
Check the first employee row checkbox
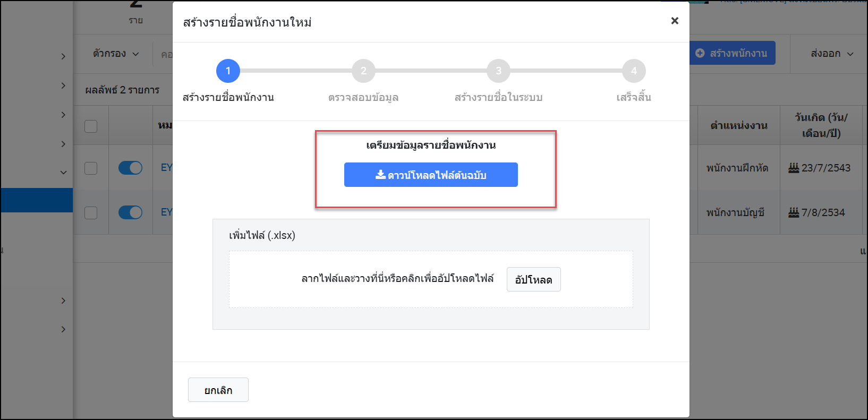coord(91,168)
